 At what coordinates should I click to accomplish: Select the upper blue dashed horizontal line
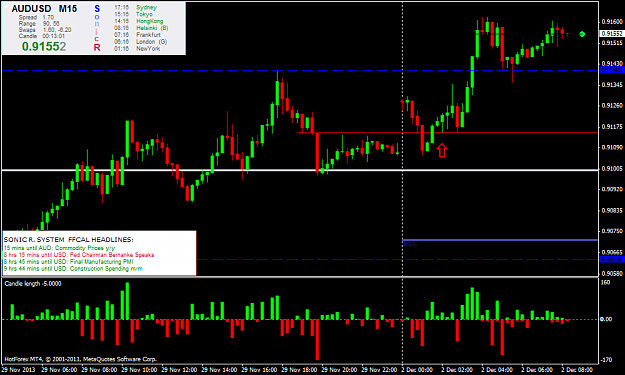(300, 71)
